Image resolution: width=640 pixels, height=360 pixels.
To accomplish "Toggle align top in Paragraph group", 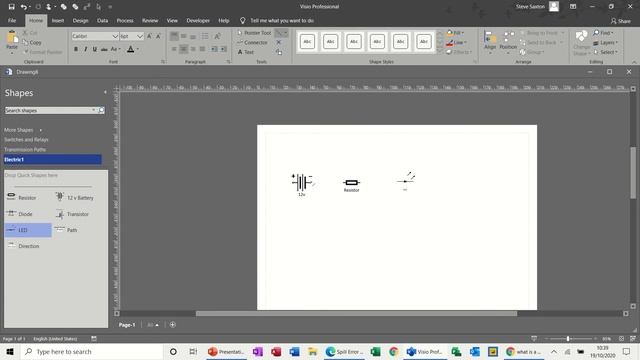I will (174, 36).
